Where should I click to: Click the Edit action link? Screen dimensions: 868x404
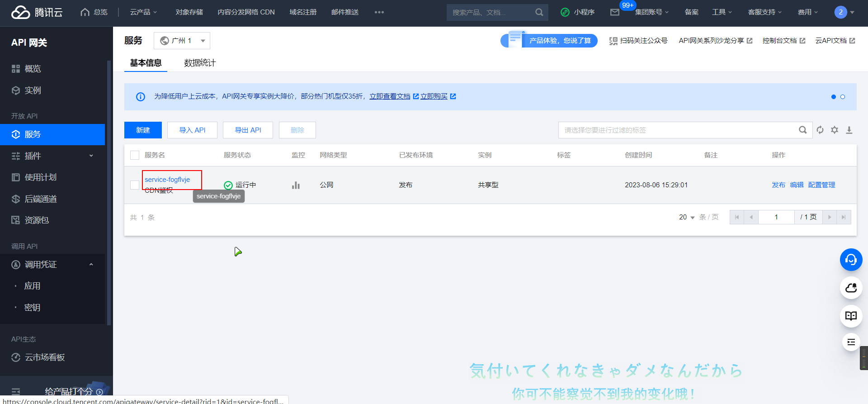click(797, 185)
